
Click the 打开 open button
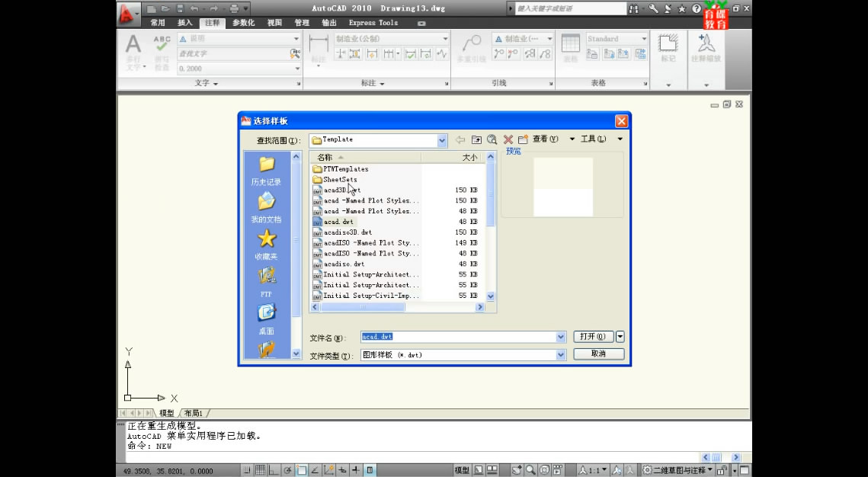click(594, 337)
